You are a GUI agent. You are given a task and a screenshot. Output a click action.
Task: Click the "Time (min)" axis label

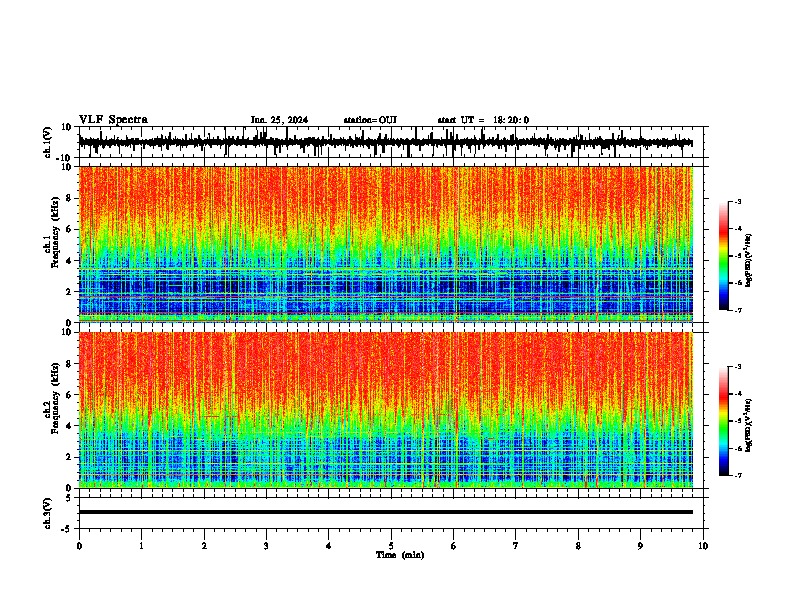coord(400,555)
